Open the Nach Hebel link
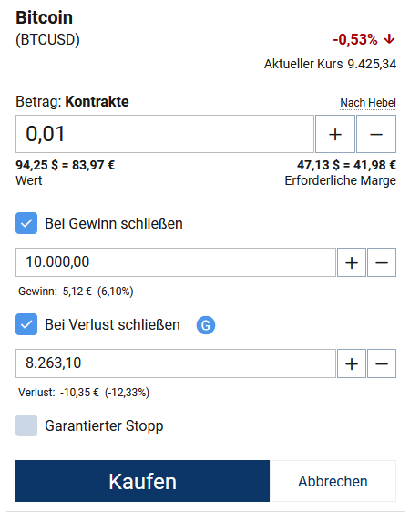This screenshot has width=420, height=522. click(x=368, y=103)
